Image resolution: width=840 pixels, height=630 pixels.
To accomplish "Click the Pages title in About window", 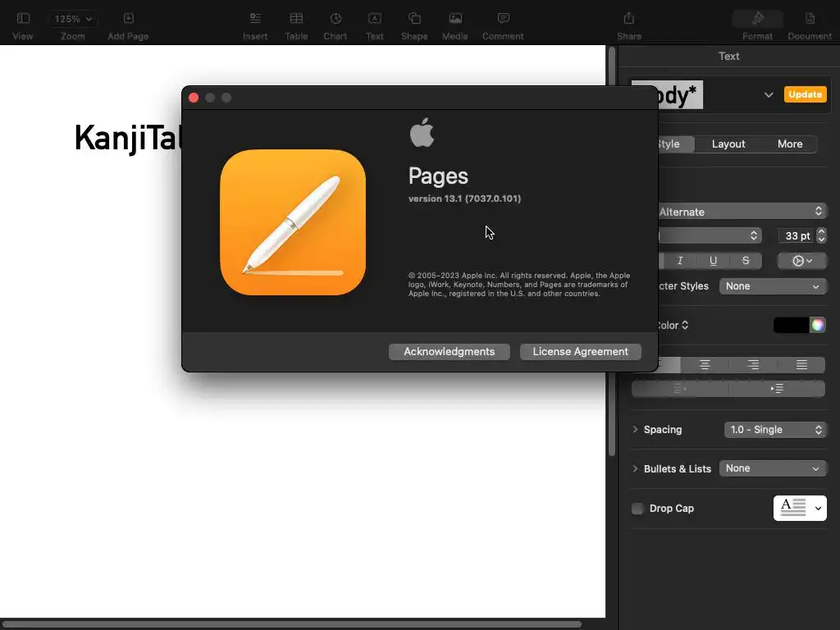I will click(x=438, y=176).
